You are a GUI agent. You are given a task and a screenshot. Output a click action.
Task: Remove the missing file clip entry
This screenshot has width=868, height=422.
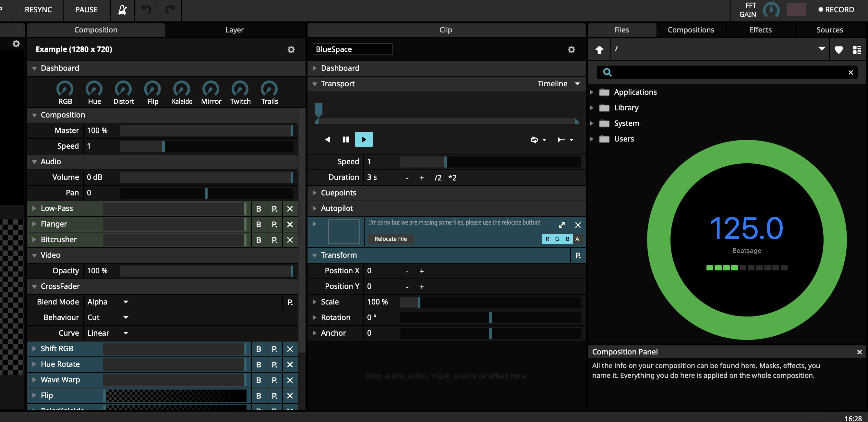578,225
